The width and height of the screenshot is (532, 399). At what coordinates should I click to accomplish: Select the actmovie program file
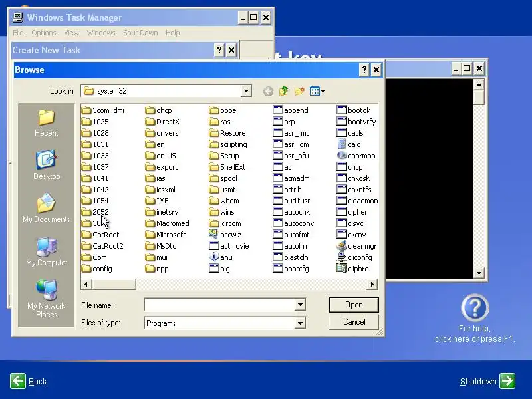[x=229, y=246]
